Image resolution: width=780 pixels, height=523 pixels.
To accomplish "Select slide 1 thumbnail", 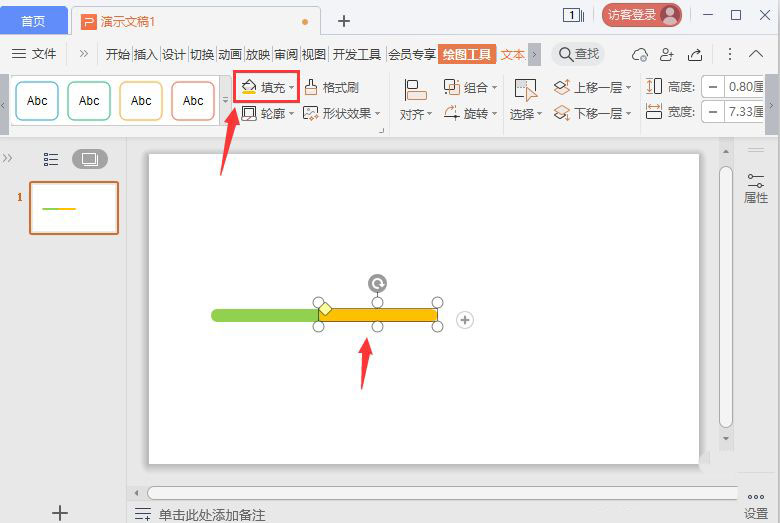I will 74,208.
